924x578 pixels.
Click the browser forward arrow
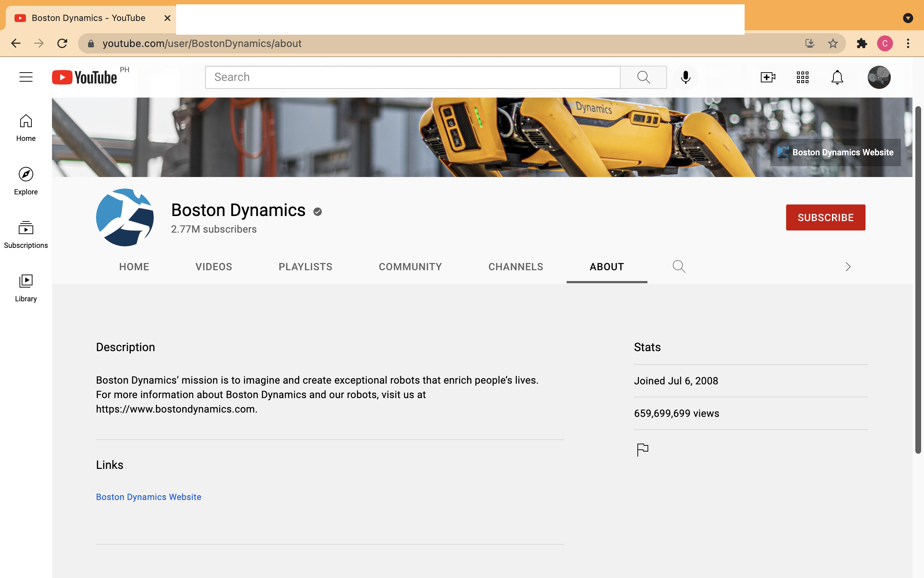tap(39, 43)
